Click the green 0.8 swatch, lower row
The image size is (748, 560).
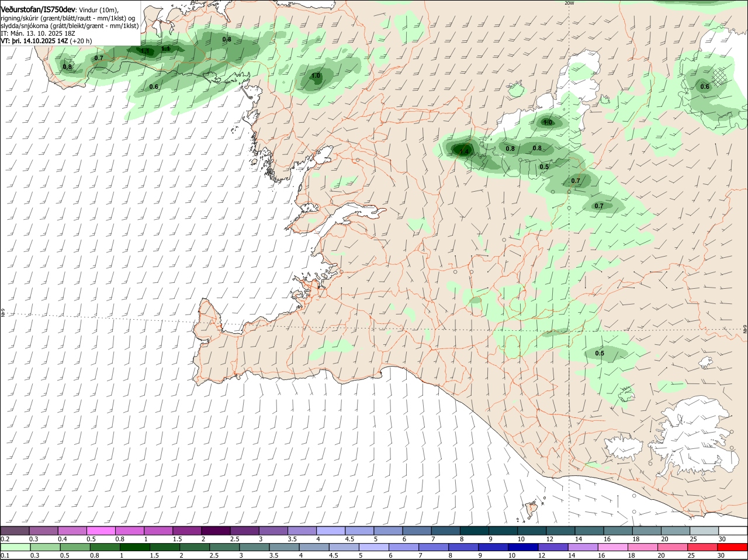tap(104, 547)
